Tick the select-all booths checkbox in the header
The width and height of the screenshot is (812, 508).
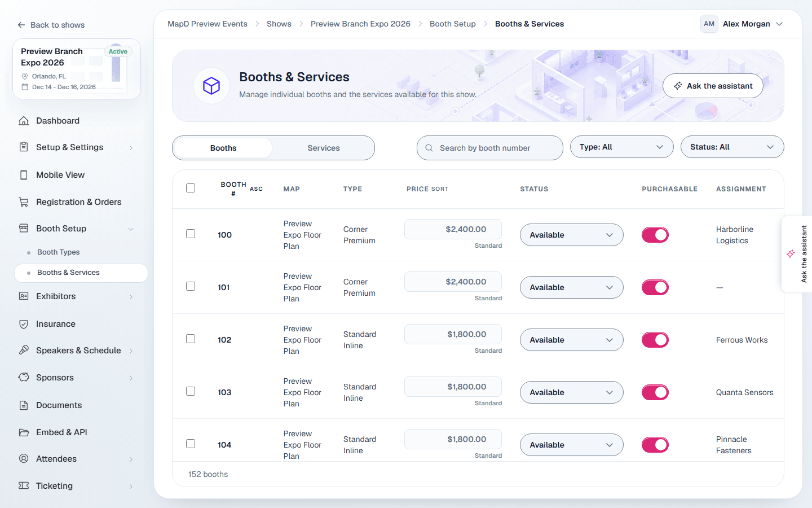pyautogui.click(x=191, y=188)
